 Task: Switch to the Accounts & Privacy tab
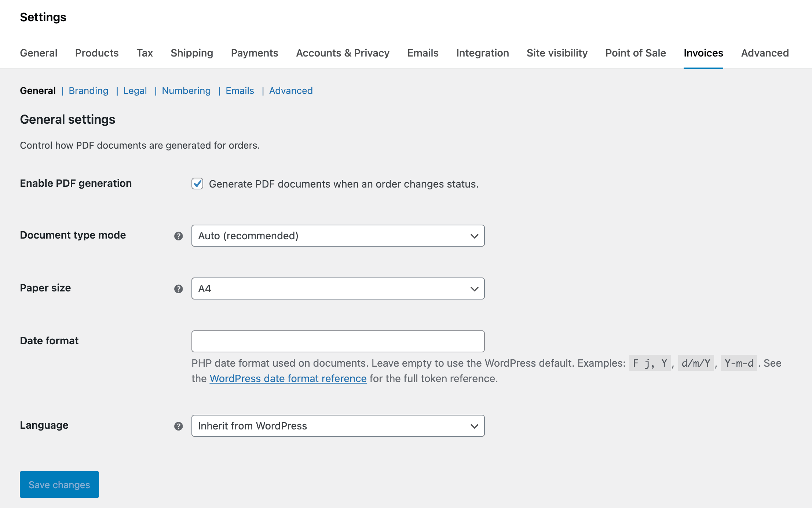(x=343, y=53)
